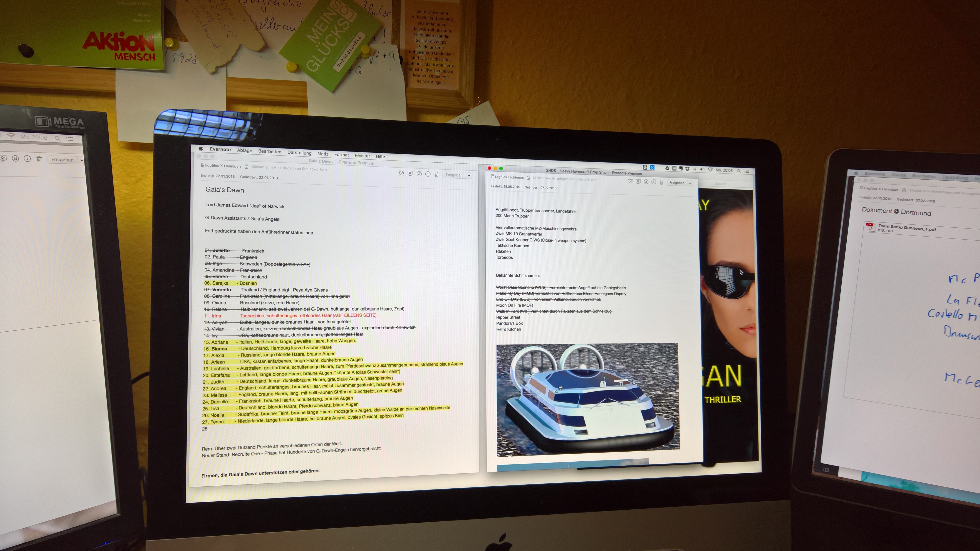The height and width of the screenshot is (551, 980).
Task: Set a reminder on the Gaia's Dawn note
Action: (x=401, y=173)
